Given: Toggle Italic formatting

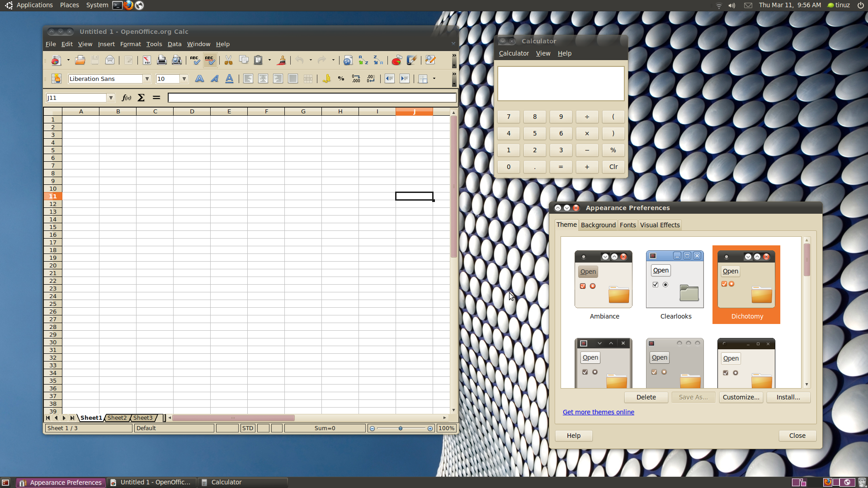Looking at the screenshot, I should (214, 79).
